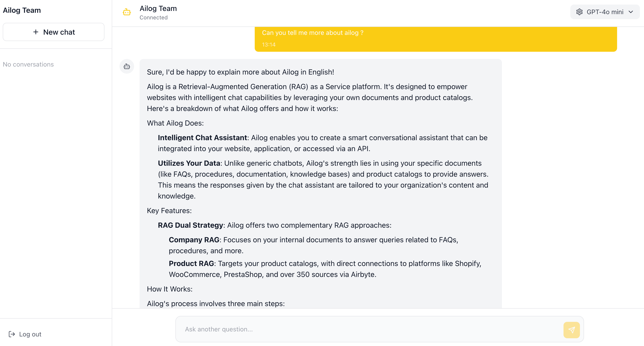
Task: Click the send icon to submit a question
Action: click(572, 330)
